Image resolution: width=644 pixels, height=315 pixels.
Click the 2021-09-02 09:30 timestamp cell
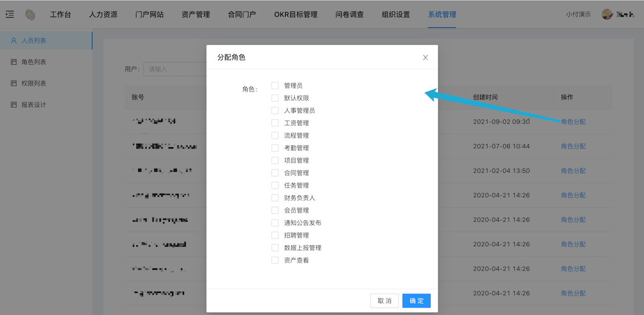[501, 122]
